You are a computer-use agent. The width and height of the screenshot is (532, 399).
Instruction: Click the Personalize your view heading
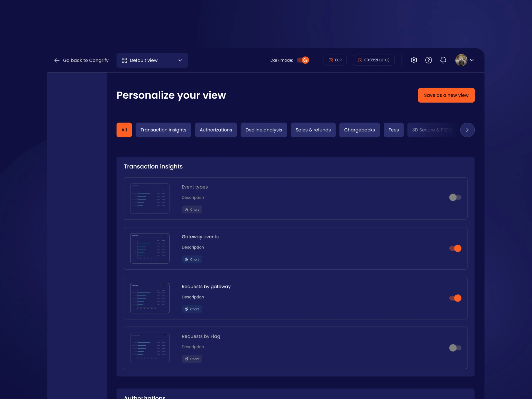(x=171, y=95)
